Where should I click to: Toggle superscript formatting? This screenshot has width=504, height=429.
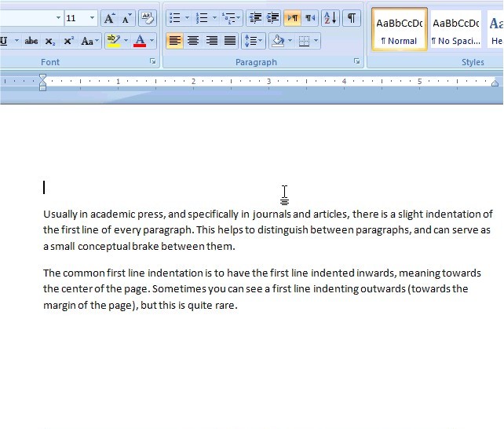pos(68,41)
